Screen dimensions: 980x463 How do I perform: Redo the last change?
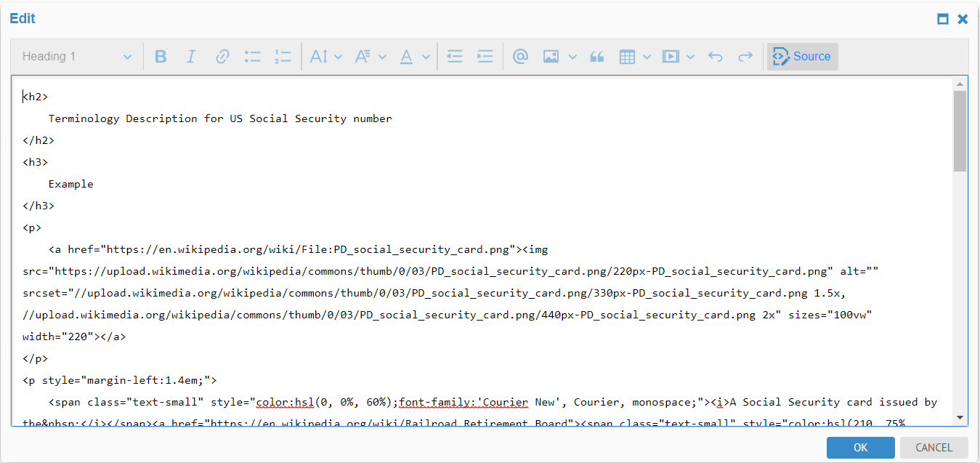pos(745,56)
